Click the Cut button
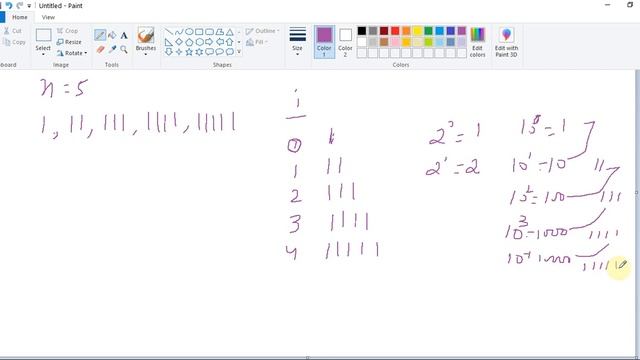 (x=12, y=31)
